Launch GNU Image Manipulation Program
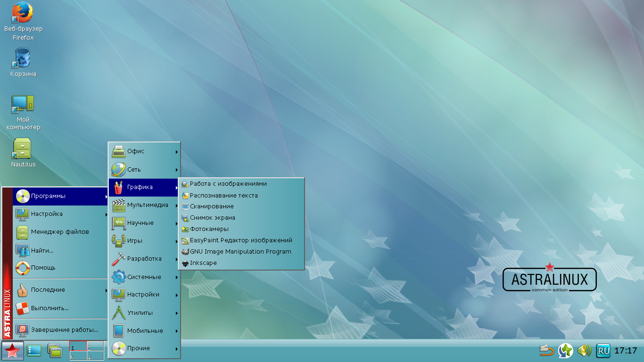Screen dimensions: 644x362 pyautogui.click(x=241, y=252)
